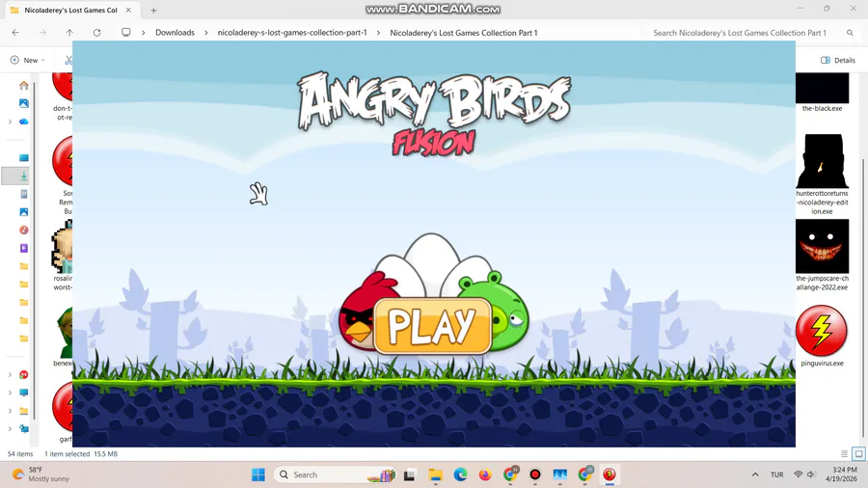Show hidden system tray icons
868x488 pixels.
(755, 474)
